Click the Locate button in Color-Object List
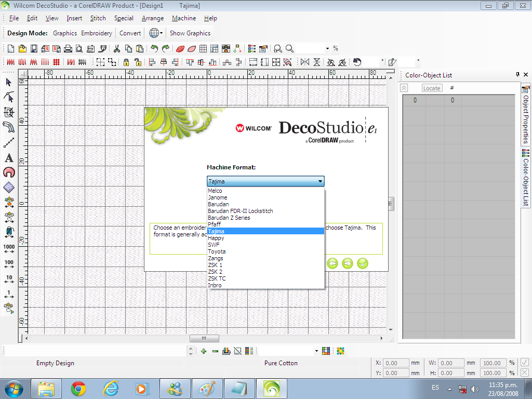The image size is (532, 399). coord(432,88)
